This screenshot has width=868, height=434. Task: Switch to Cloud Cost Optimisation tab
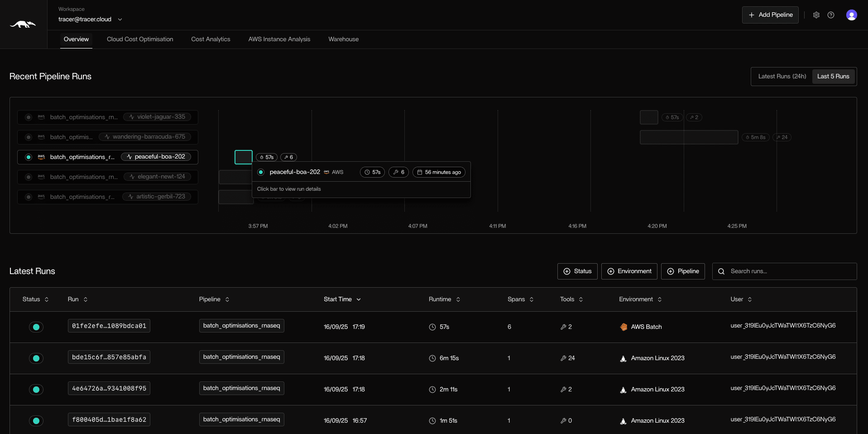140,39
